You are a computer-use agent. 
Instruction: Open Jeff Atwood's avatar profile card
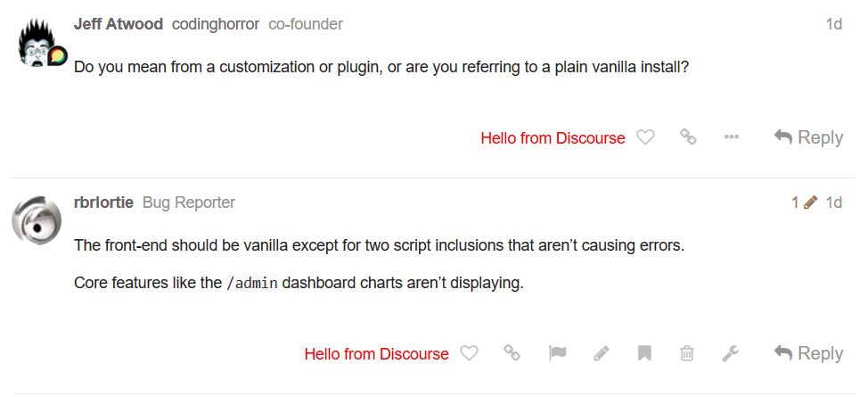click(37, 44)
